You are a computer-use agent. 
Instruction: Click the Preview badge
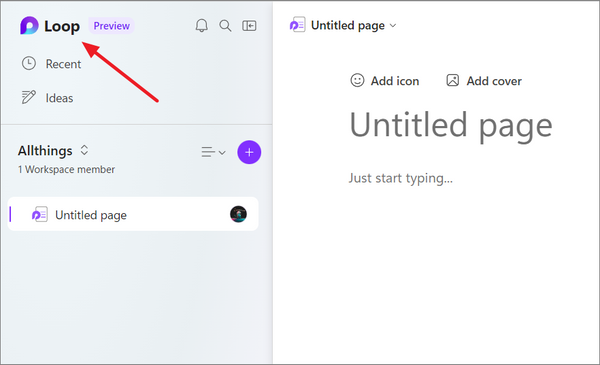111,26
